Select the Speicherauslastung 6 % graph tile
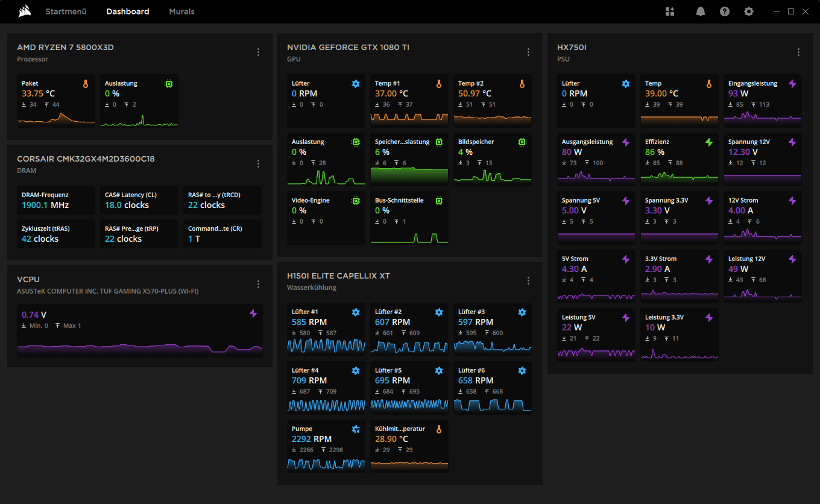The height and width of the screenshot is (504, 820). tap(409, 159)
